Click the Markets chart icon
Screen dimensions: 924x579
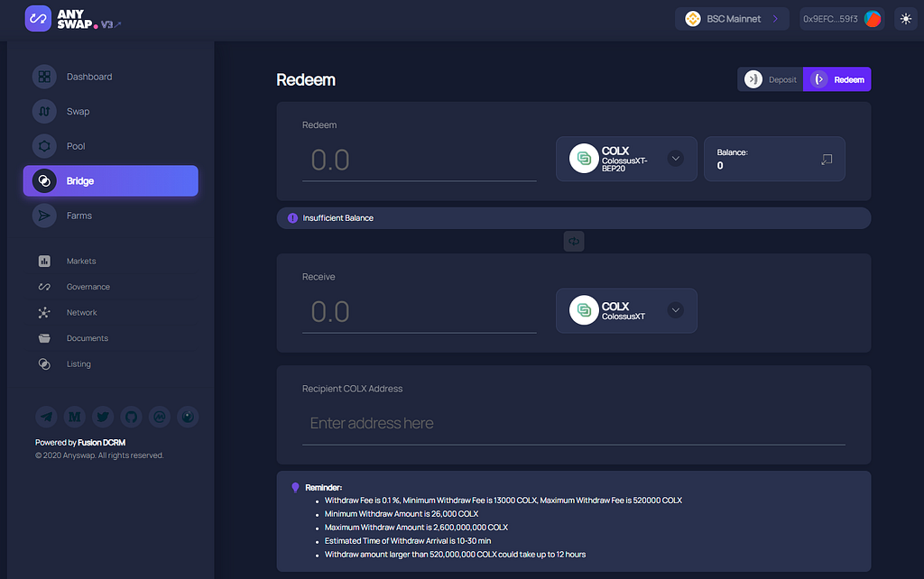pos(44,261)
